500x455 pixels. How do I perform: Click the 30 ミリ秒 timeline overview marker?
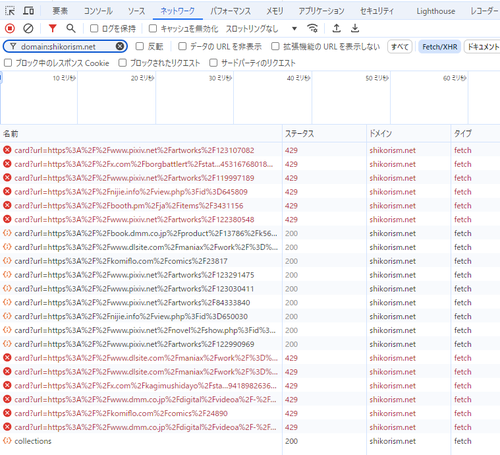pyautogui.click(x=220, y=78)
